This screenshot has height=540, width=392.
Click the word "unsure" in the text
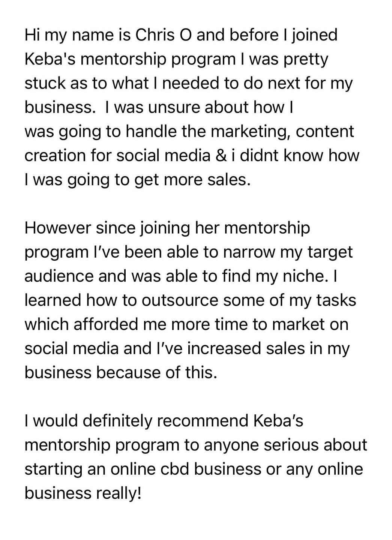(x=174, y=107)
